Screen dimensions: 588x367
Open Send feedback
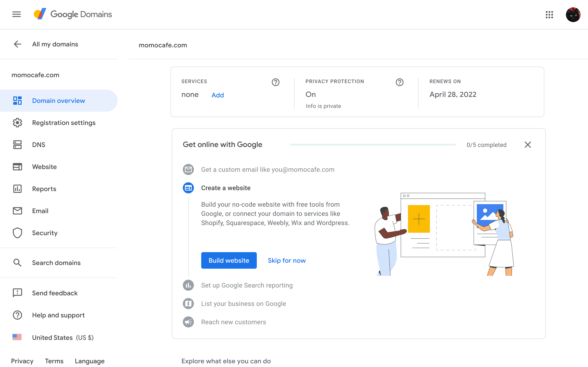click(59, 293)
